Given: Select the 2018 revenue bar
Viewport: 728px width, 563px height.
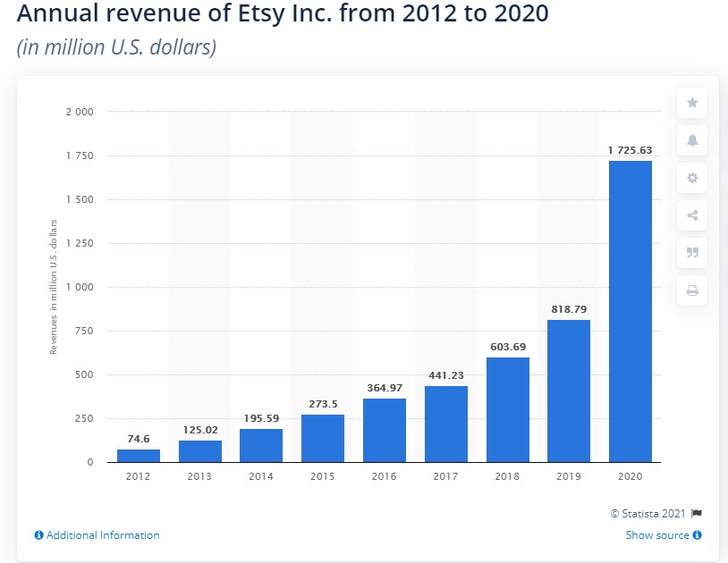Looking at the screenshot, I should click(x=508, y=409).
